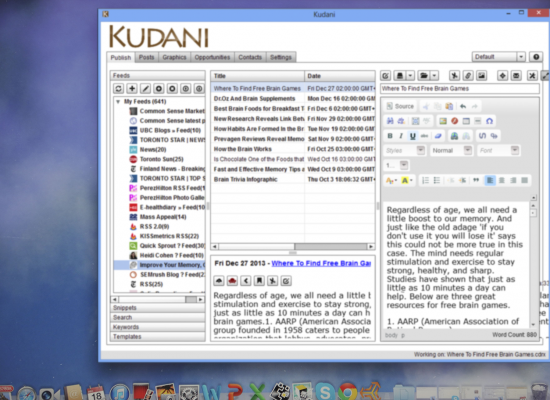Open the Contacts tab
The width and height of the screenshot is (550, 400).
(x=250, y=57)
